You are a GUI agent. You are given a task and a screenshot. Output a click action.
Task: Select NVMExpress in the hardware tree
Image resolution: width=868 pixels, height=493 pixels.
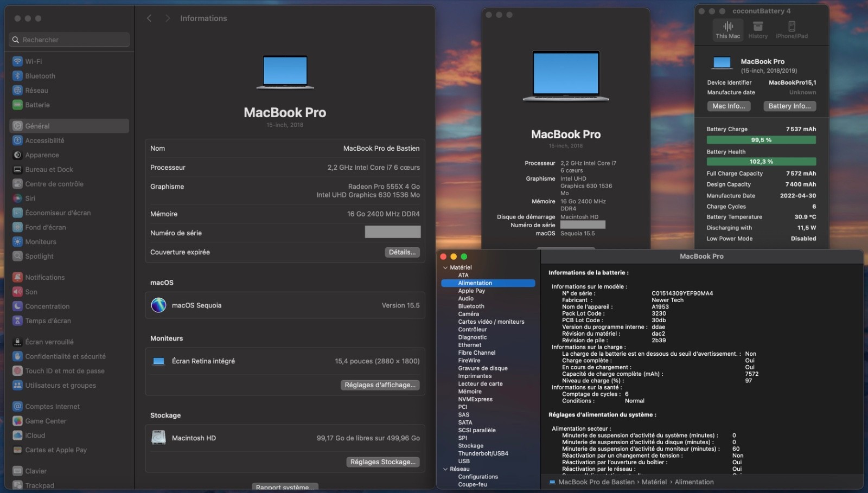475,399
